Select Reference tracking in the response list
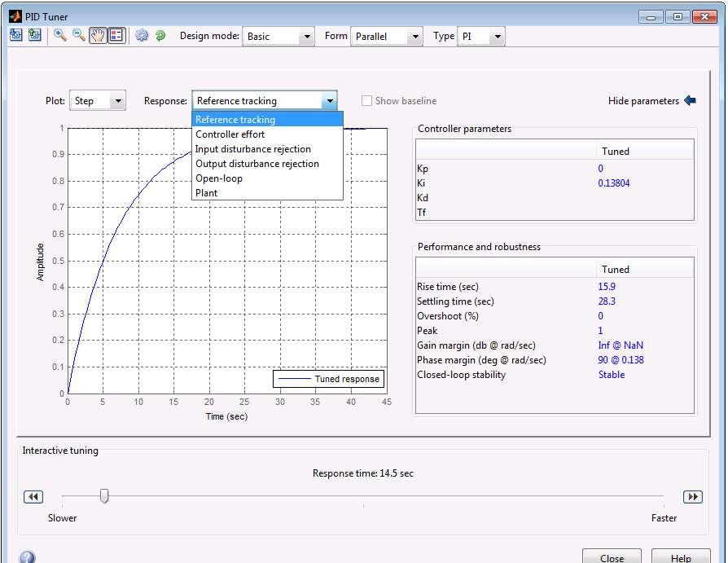 point(267,120)
